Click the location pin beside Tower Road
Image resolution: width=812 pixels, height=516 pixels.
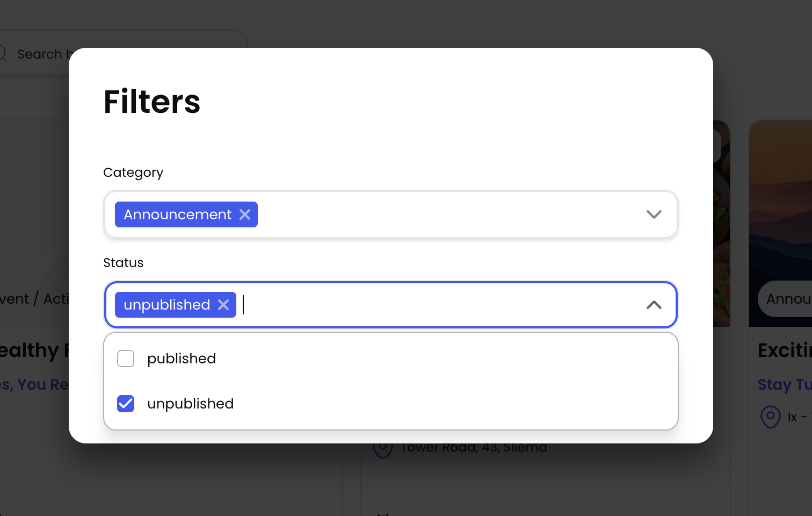(382, 448)
